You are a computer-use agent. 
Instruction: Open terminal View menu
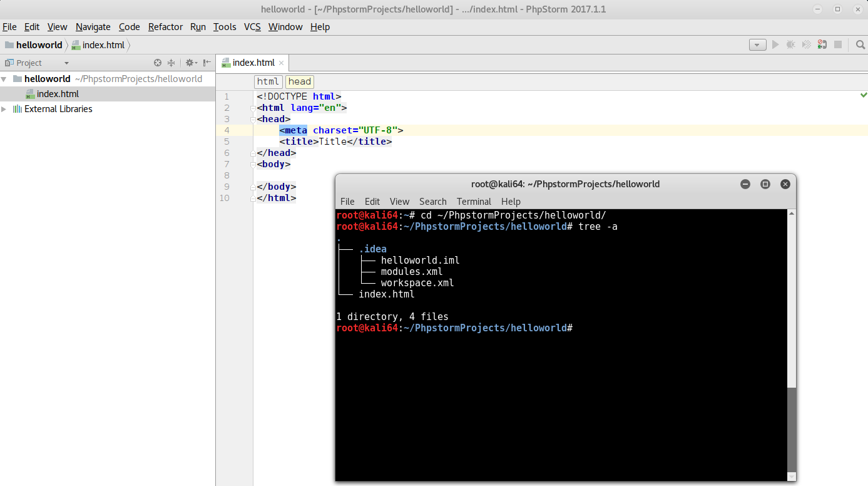(399, 202)
